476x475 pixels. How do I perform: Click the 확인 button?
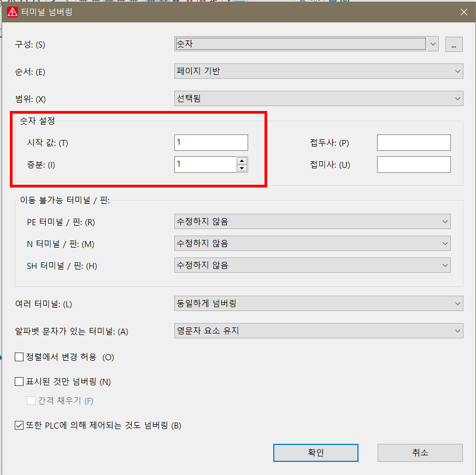[x=316, y=453]
